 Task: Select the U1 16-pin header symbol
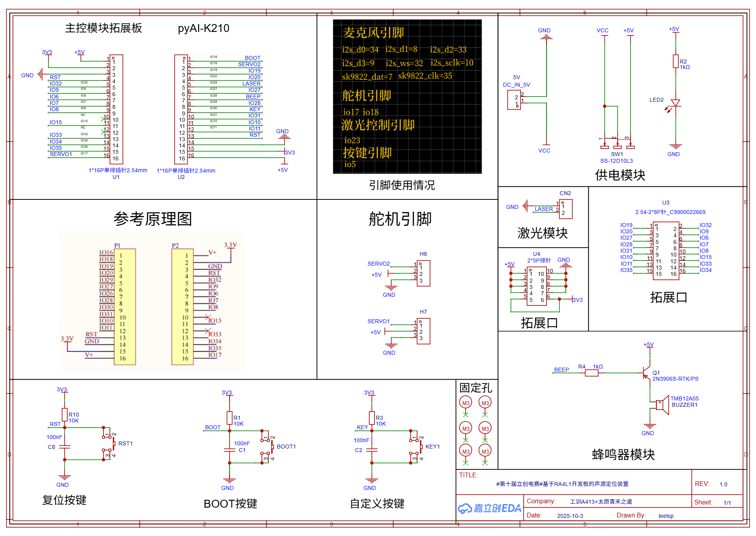point(116,109)
